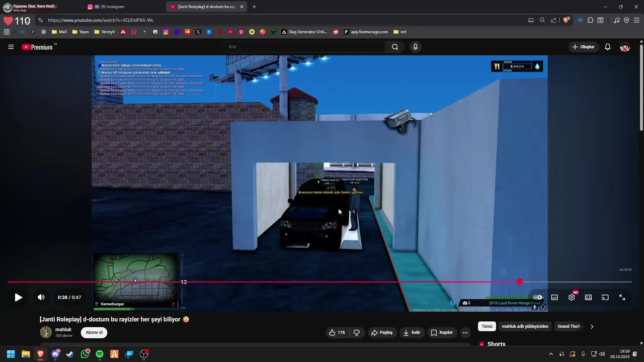
Task: Select the Tümü filter chip
Action: (x=487, y=326)
